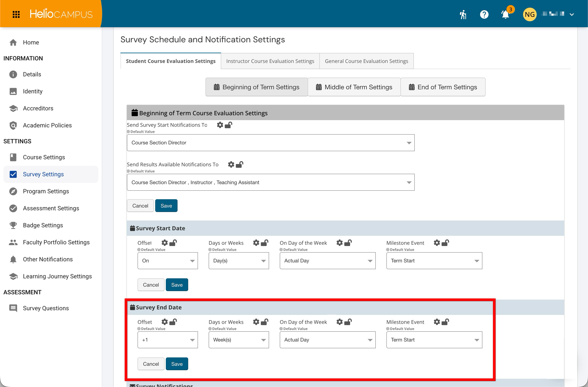Click gear icon for Send Results Available Notifications To
The width and height of the screenshot is (588, 387).
coord(231,164)
